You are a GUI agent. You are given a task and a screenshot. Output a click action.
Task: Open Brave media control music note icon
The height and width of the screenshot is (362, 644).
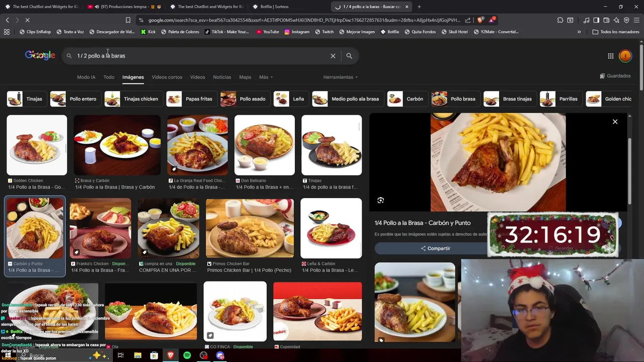point(586,20)
